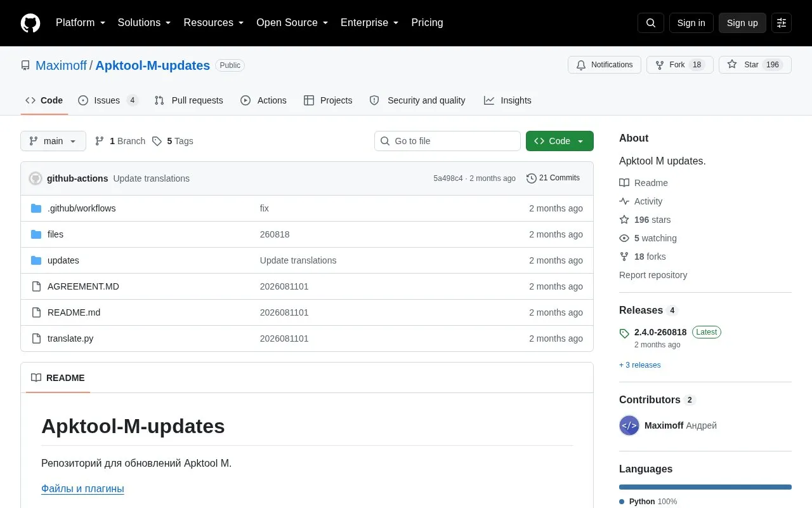Open the search magnifier button
The width and height of the screenshot is (812, 508).
[x=651, y=23]
